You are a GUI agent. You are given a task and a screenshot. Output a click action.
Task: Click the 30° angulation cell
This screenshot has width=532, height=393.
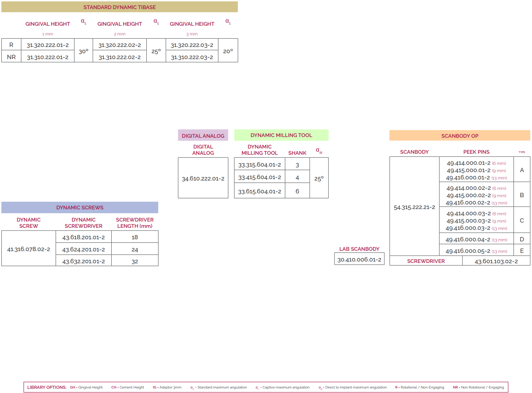pos(83,51)
